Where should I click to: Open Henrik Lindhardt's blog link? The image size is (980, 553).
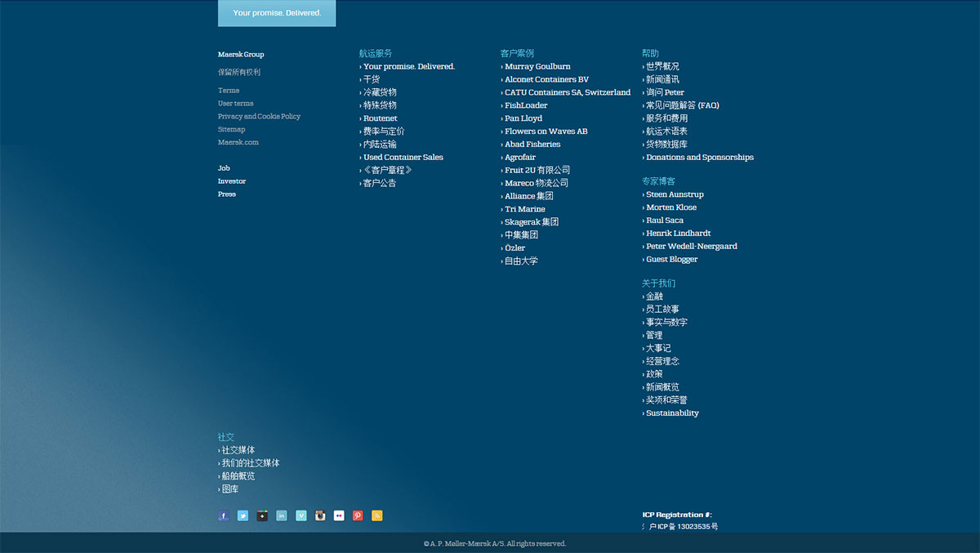(677, 234)
